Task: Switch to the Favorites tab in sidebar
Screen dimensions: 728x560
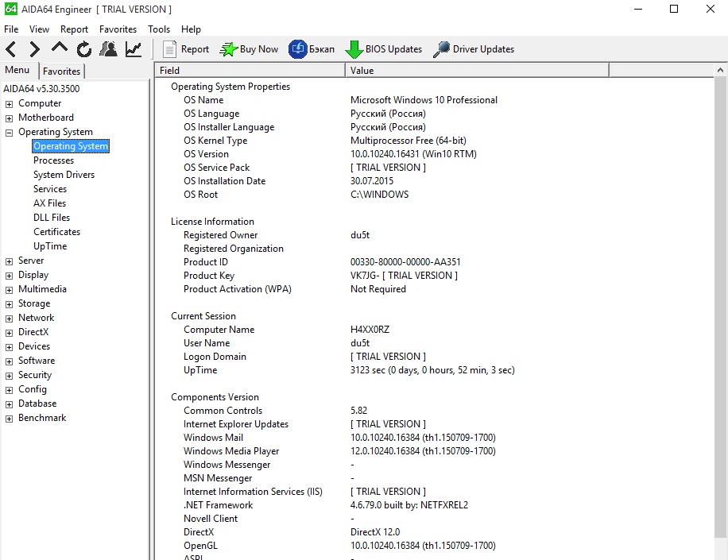Action: [61, 71]
